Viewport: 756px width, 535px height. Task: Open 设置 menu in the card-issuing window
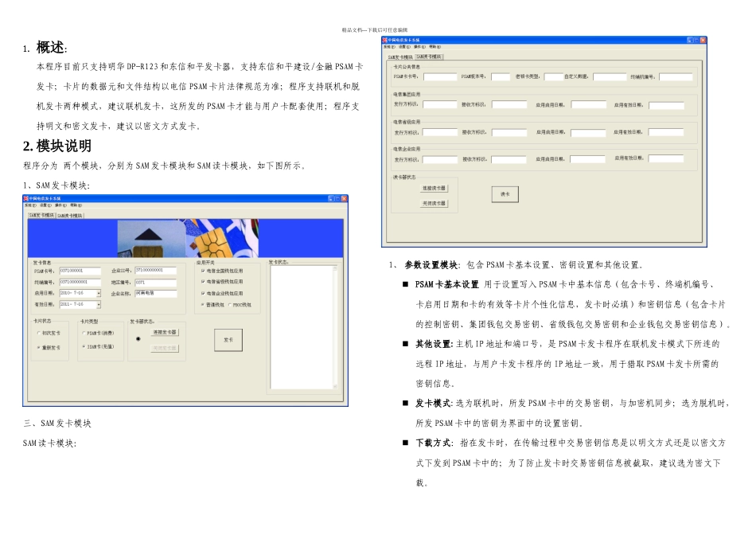tap(45, 205)
